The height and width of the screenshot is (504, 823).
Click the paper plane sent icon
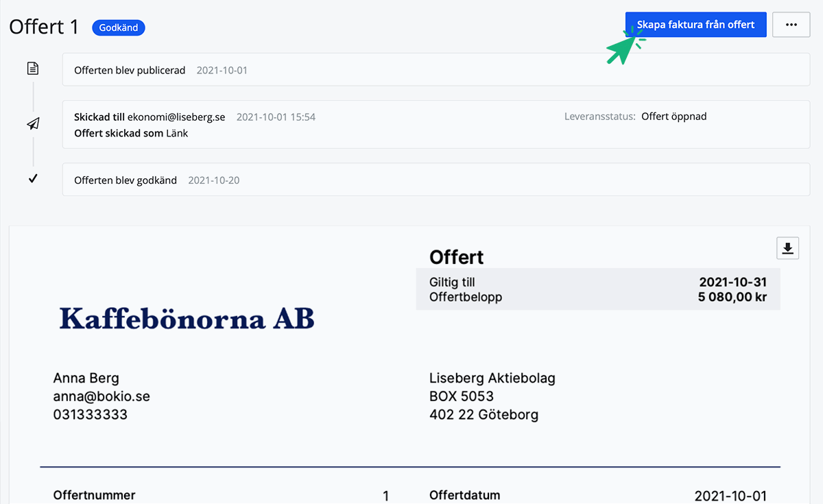[33, 123]
